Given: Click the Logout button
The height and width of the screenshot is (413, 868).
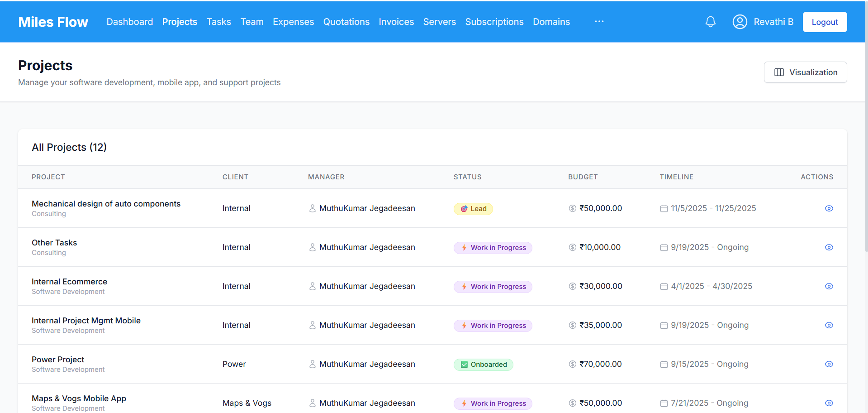Looking at the screenshot, I should (x=825, y=21).
